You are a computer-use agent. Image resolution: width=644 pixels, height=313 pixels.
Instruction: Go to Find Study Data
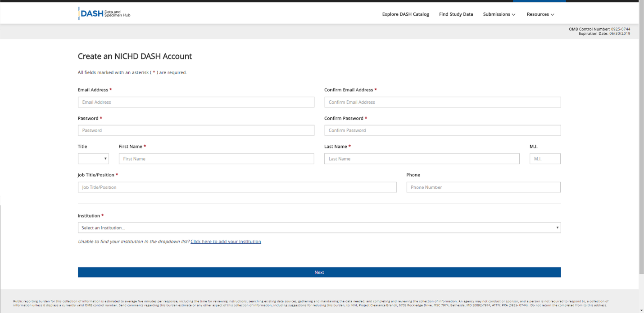point(456,14)
